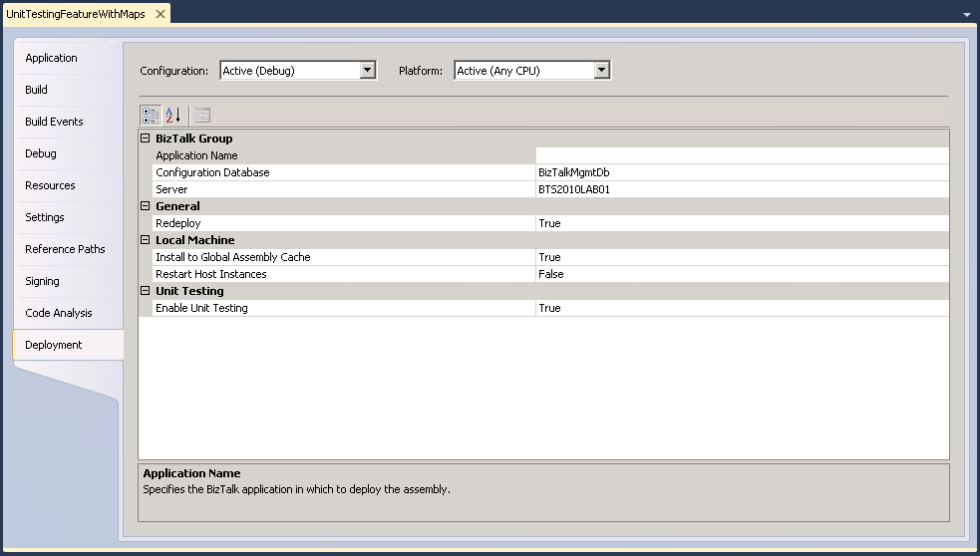This screenshot has width=980, height=556.
Task: Select the Redeploy property label
Action: point(178,223)
